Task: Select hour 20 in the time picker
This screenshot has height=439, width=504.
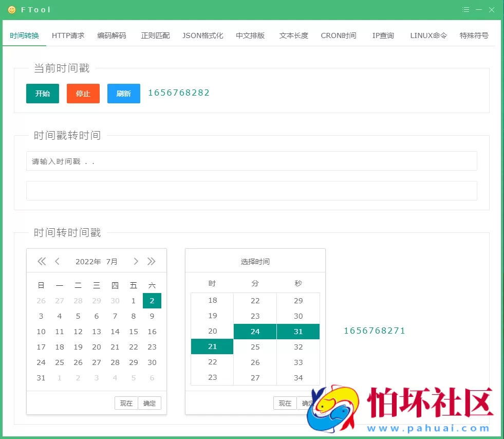Action: coord(212,332)
